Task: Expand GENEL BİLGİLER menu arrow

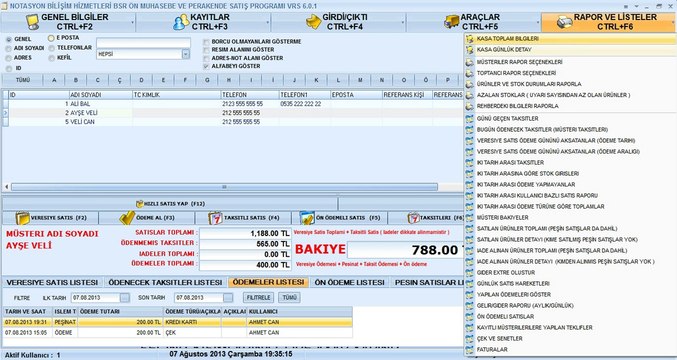Action: point(133,22)
